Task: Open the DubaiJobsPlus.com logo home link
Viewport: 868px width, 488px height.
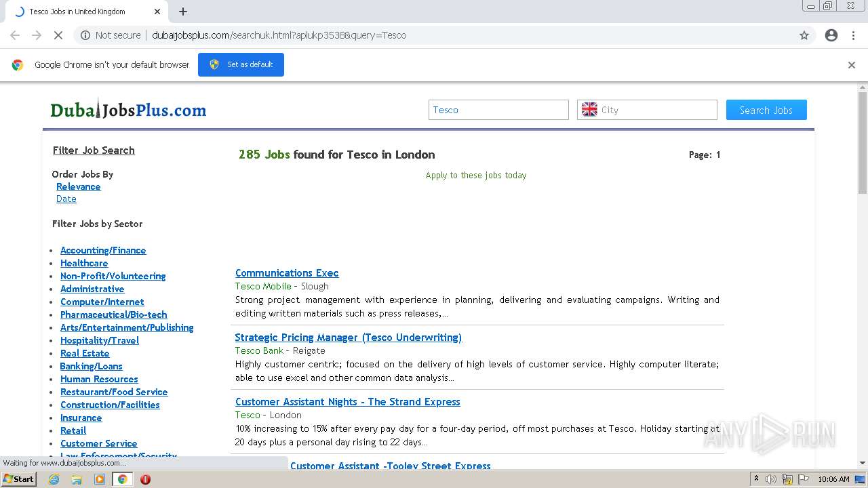Action: [128, 110]
